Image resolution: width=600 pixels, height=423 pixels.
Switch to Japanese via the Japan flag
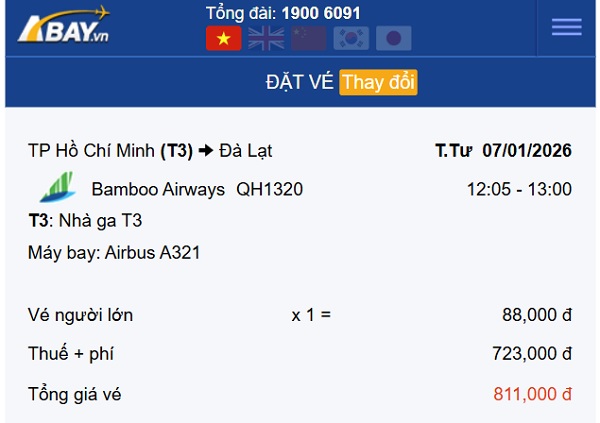(x=393, y=38)
